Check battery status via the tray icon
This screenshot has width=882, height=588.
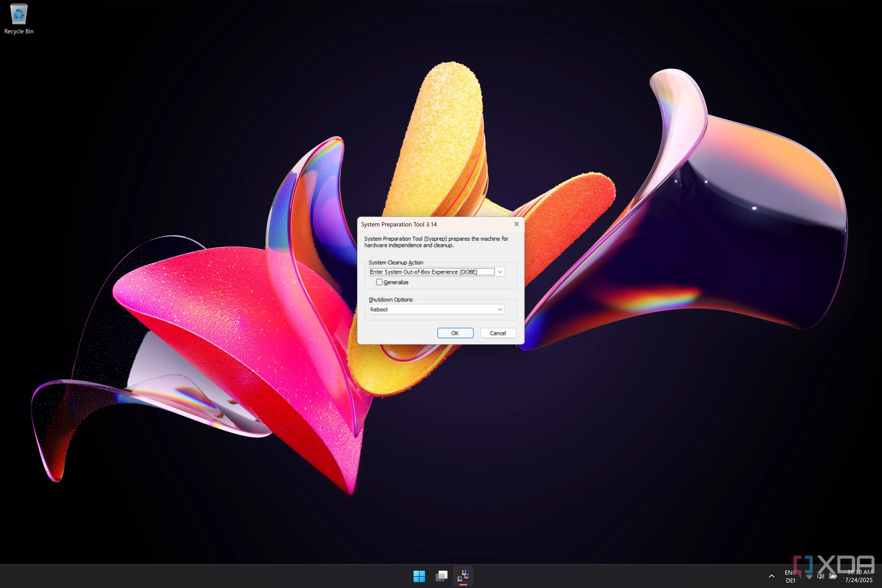(833, 576)
